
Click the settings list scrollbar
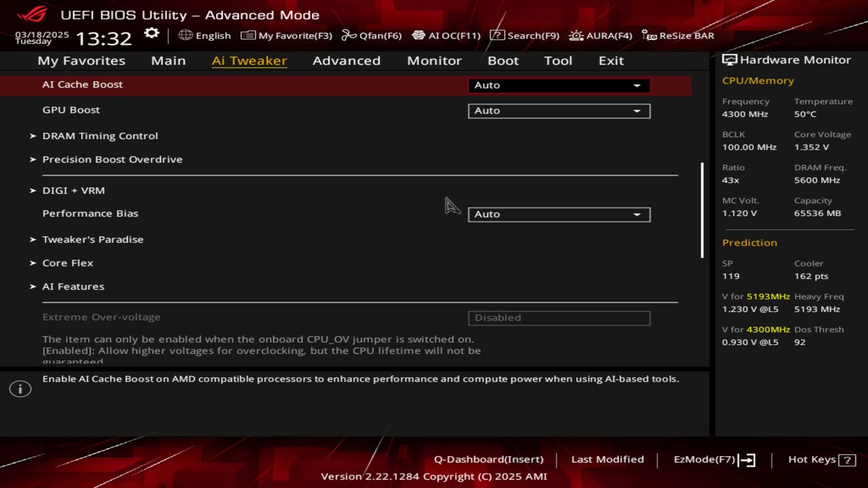coord(703,210)
